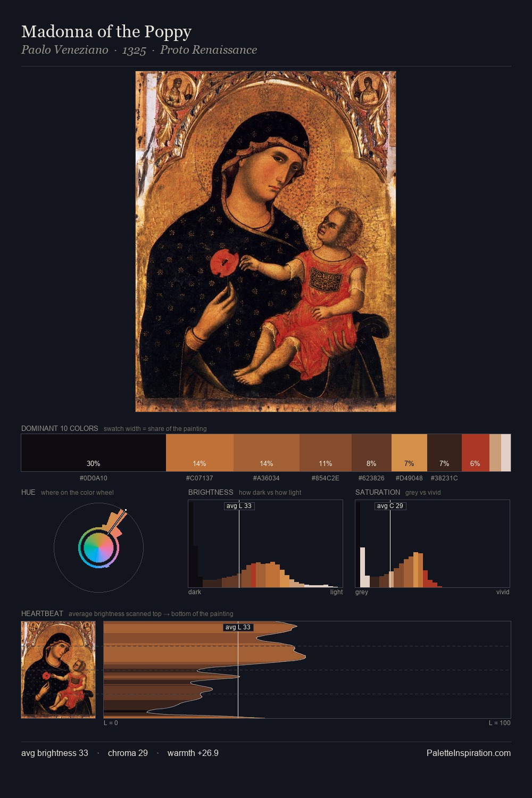Click hex code #38231C
This screenshot has width=532, height=798.
(444, 478)
